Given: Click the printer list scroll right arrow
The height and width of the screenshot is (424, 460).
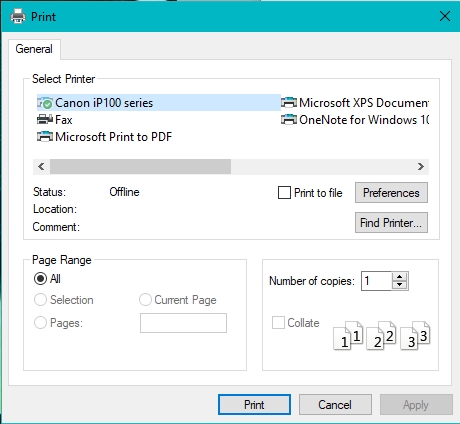Looking at the screenshot, I should coord(421,166).
